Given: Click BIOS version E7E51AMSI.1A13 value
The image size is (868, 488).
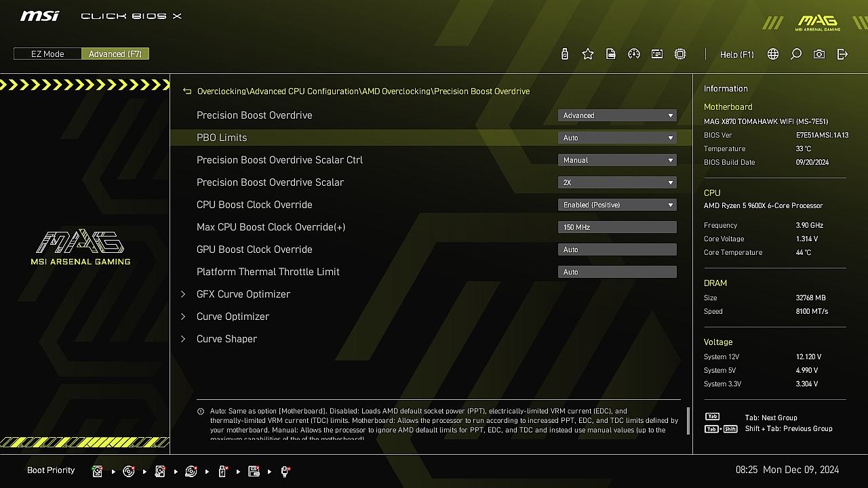Looking at the screenshot, I should point(822,135).
